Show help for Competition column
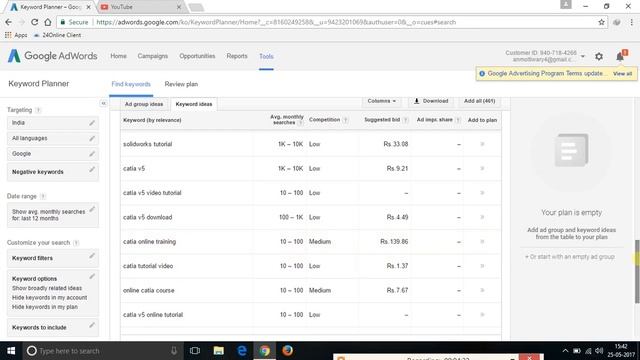The height and width of the screenshot is (360, 640). pyautogui.click(x=345, y=120)
